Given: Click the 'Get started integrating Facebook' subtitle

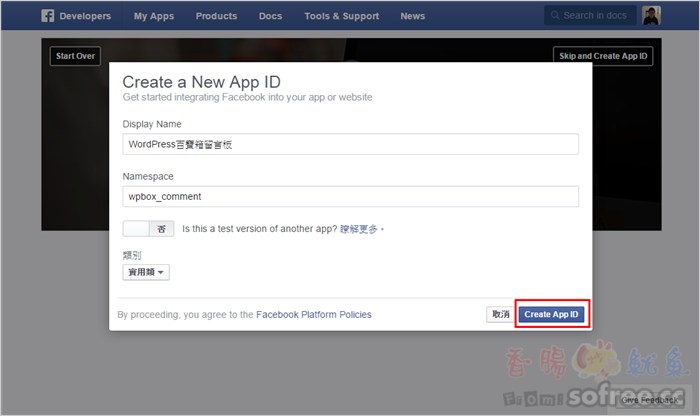Looking at the screenshot, I should (247, 97).
